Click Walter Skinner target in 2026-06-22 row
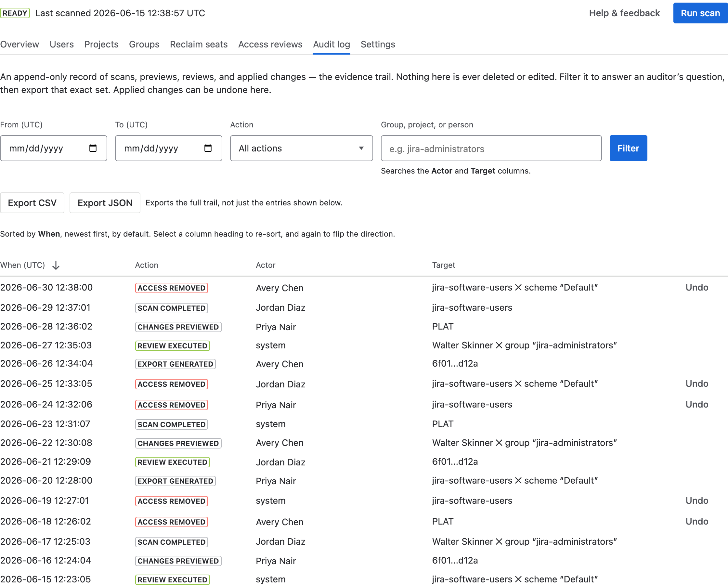 525,443
